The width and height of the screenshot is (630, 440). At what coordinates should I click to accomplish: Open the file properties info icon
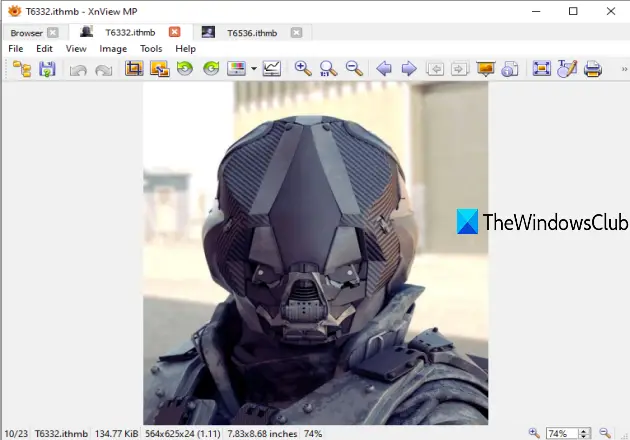pos(510,69)
